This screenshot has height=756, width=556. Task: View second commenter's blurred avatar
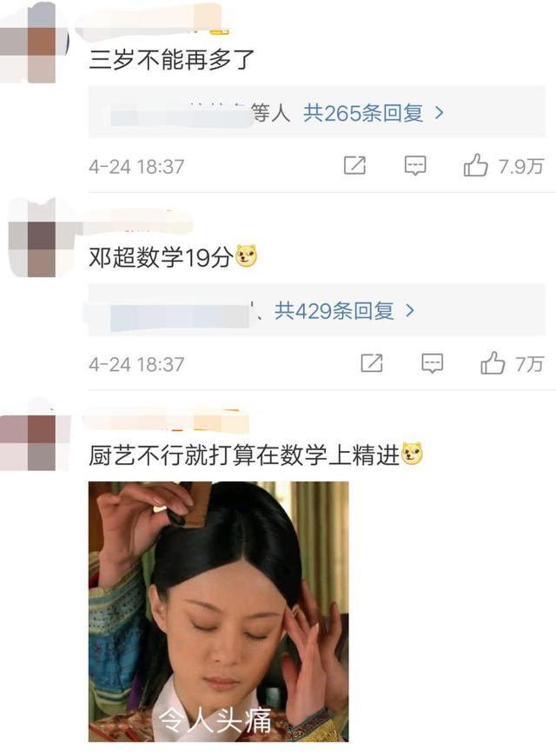coord(35,238)
